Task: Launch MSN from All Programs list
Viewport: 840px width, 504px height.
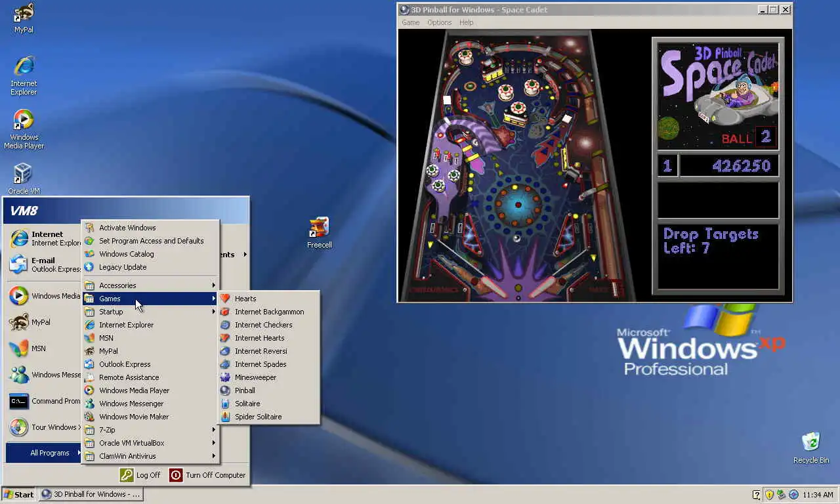Action: 150,338
